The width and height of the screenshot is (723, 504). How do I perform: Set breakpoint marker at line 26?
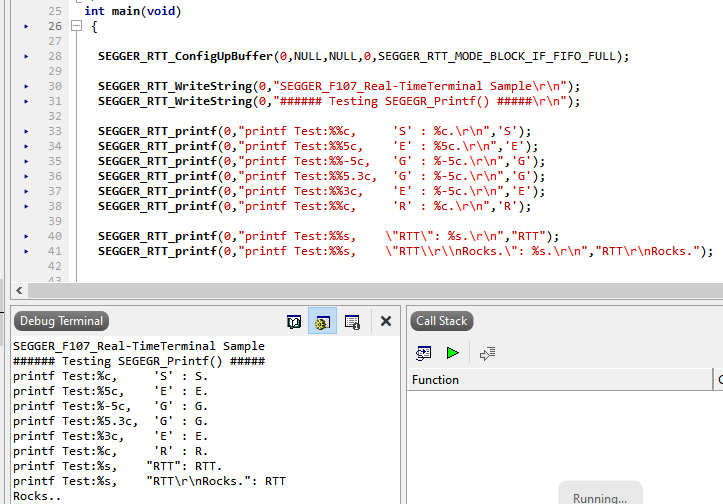pyautogui.click(x=26, y=27)
